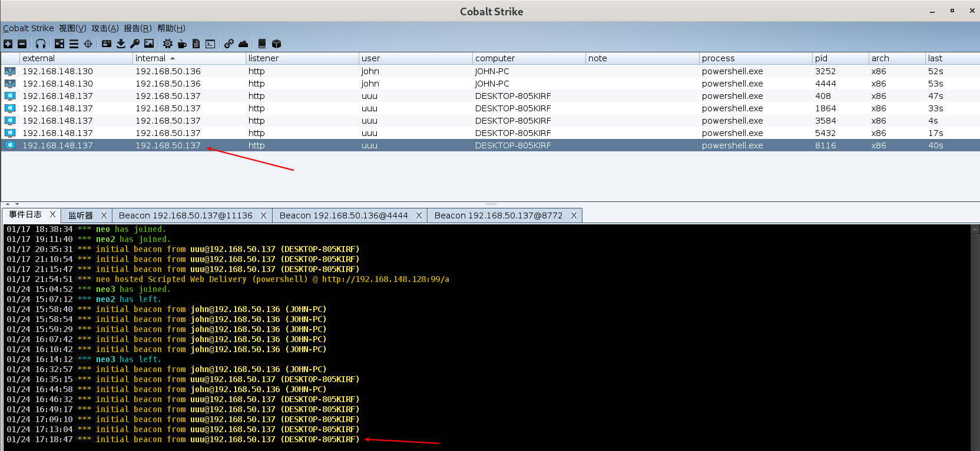This screenshot has height=451, width=980.
Task: Open the 帮助(H) menu
Action: (x=171, y=28)
